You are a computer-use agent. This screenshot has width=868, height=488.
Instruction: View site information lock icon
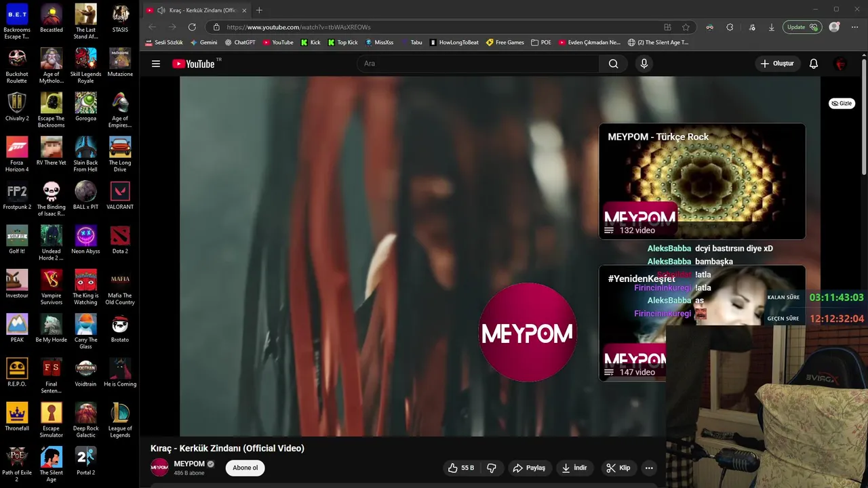(216, 27)
